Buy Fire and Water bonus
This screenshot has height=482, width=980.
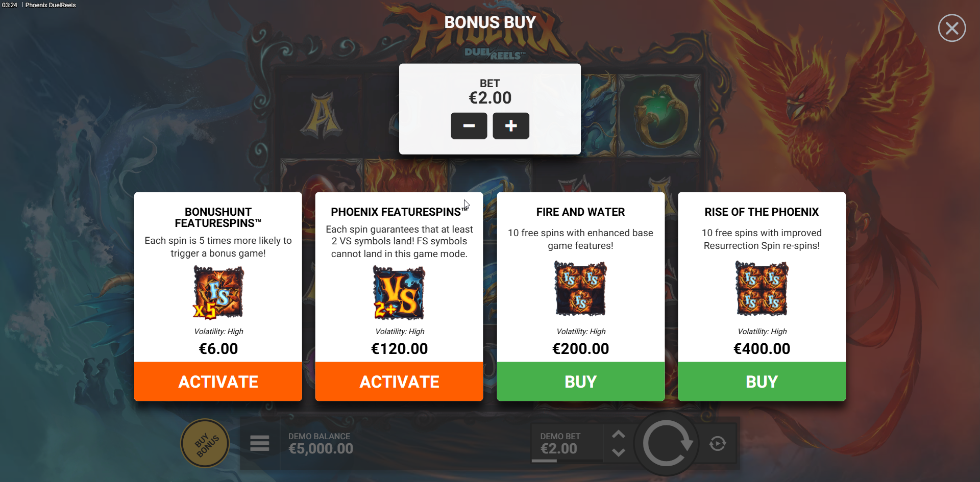pos(580,382)
